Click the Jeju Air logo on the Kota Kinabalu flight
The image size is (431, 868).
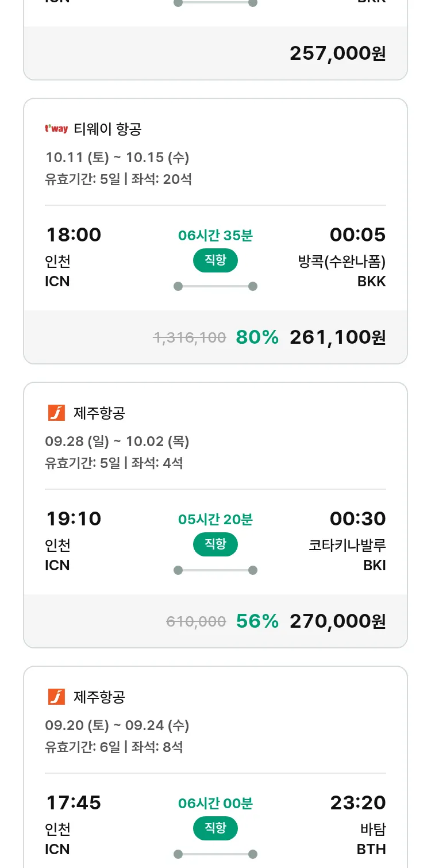click(x=56, y=413)
